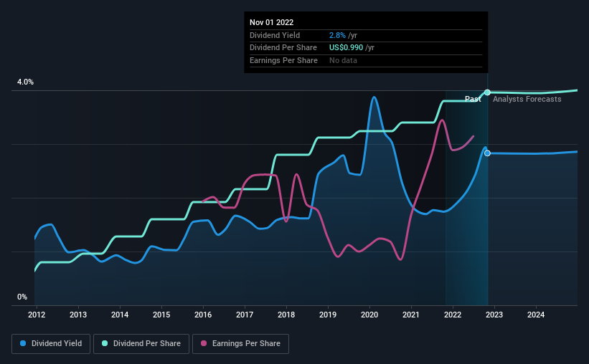
Task: Click the 2019 x-axis label
Action: click(x=328, y=315)
